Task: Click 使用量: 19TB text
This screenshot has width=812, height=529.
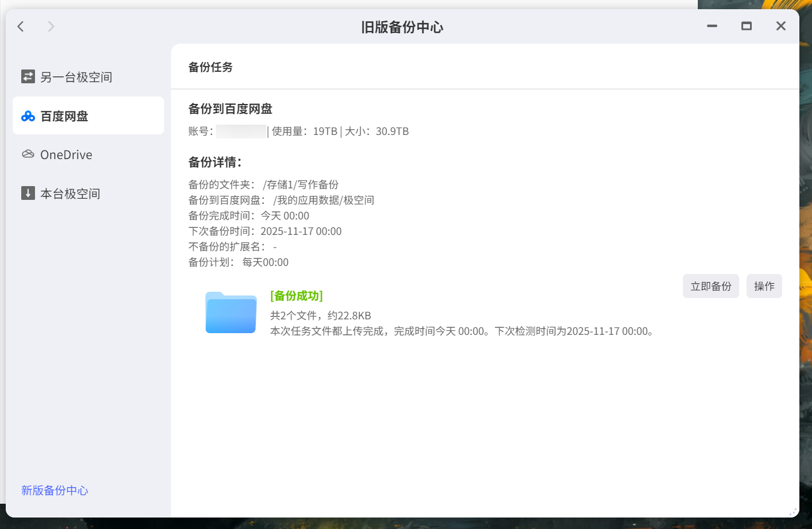Action: click(305, 132)
